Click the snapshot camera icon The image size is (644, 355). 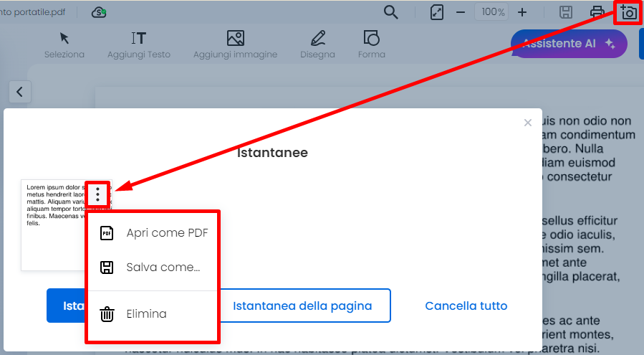click(x=628, y=12)
